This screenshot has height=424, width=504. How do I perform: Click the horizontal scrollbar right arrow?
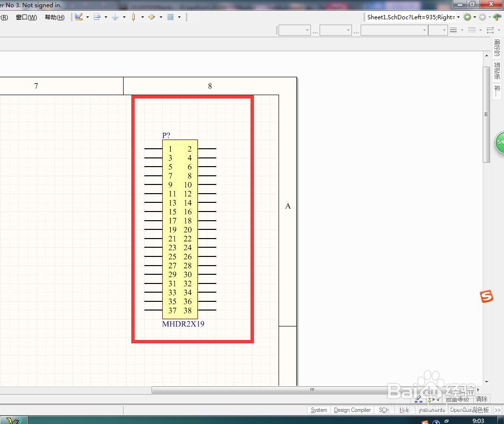[x=478, y=390]
